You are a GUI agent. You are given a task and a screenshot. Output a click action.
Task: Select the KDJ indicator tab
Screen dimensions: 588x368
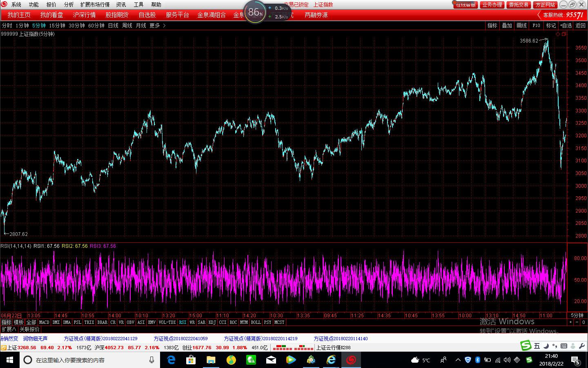(212, 322)
